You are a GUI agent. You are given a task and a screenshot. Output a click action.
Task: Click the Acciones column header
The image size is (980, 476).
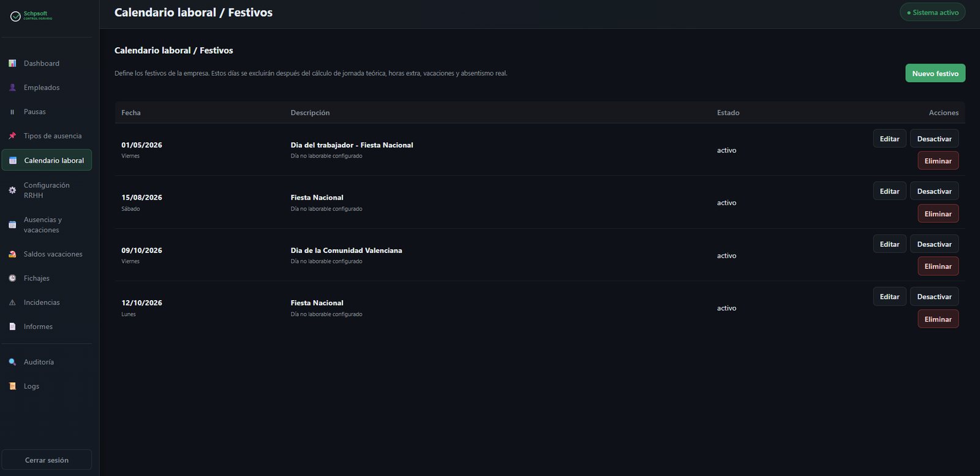[944, 113]
